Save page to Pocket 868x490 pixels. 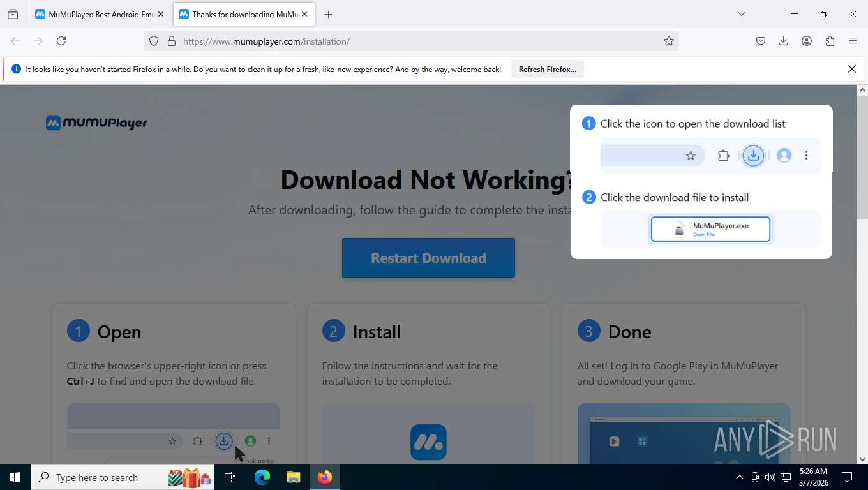tap(761, 41)
